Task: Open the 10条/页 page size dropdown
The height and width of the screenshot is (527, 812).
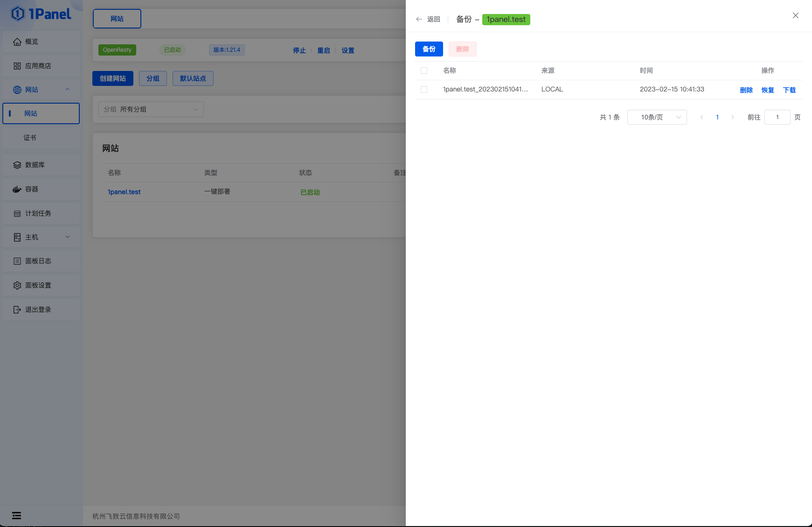Action: [657, 117]
